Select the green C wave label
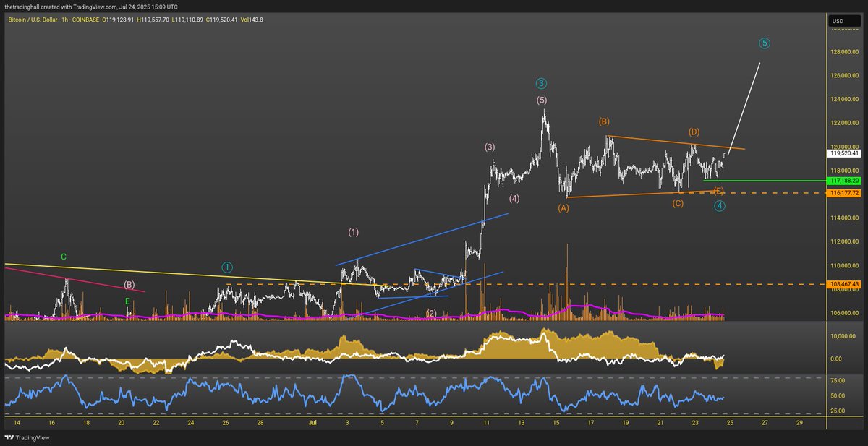Screen dimensions: 868x446 tap(64, 257)
